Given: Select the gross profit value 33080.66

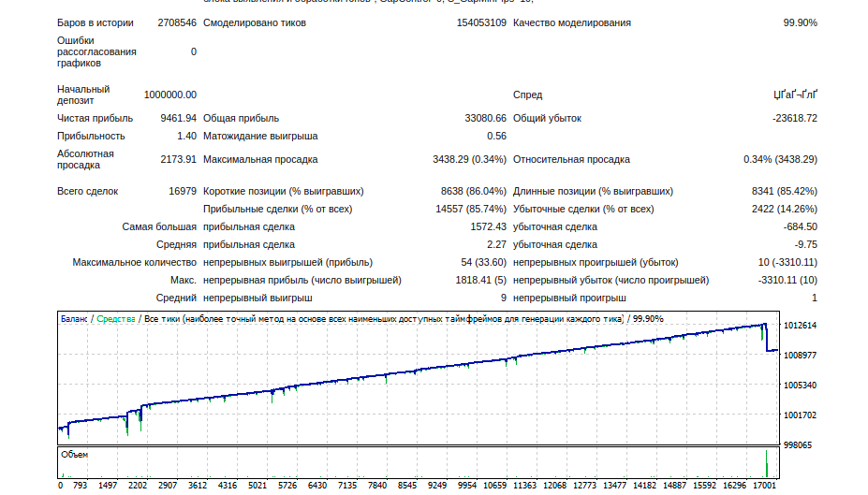Looking at the screenshot, I should point(485,118).
